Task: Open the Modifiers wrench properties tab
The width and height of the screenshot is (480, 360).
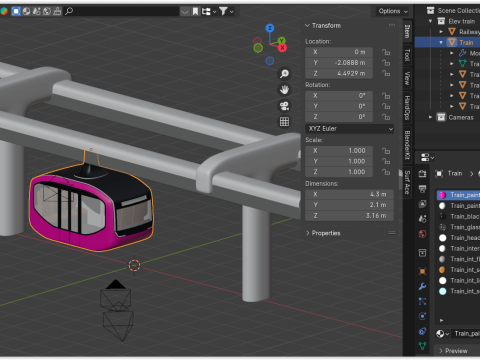Action: tap(422, 286)
